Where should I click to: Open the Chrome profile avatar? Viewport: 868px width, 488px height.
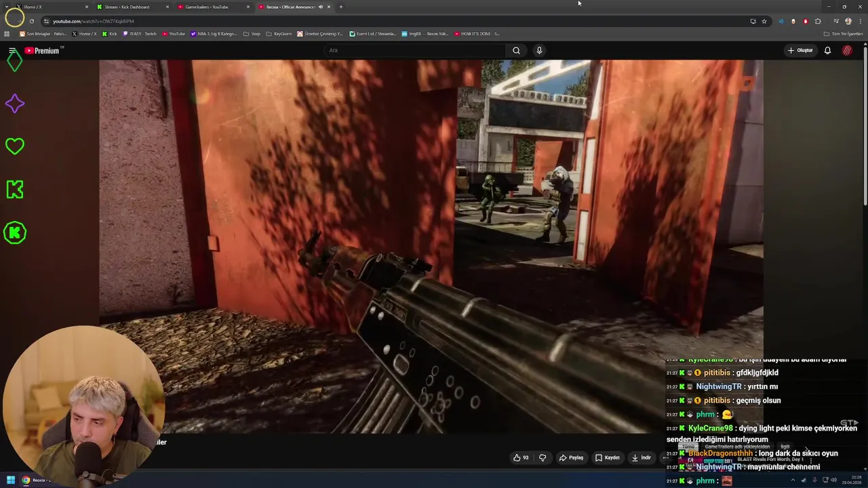pyautogui.click(x=848, y=21)
